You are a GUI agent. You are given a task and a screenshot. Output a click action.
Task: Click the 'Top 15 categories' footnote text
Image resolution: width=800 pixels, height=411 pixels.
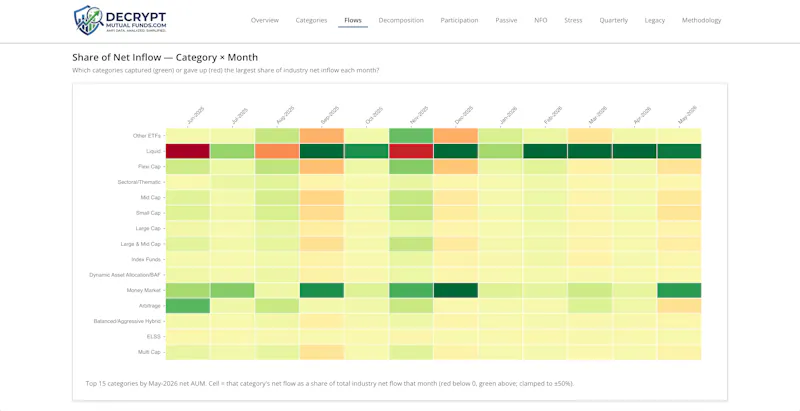click(x=330, y=383)
